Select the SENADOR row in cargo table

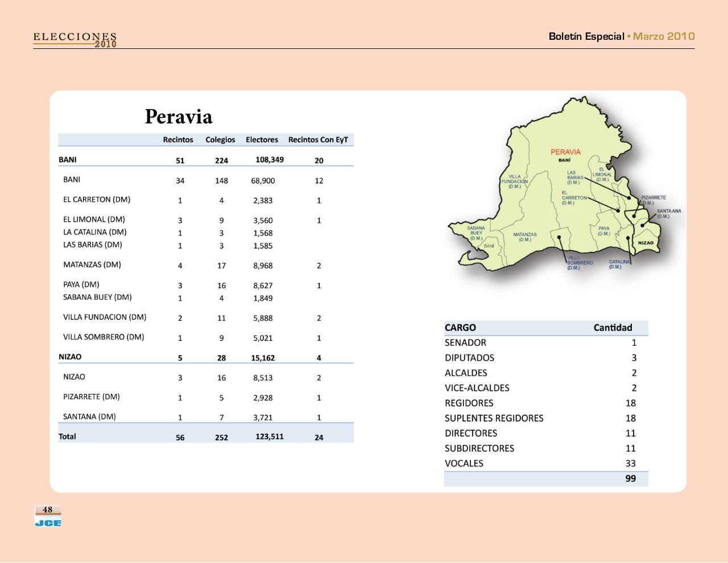pos(465,343)
